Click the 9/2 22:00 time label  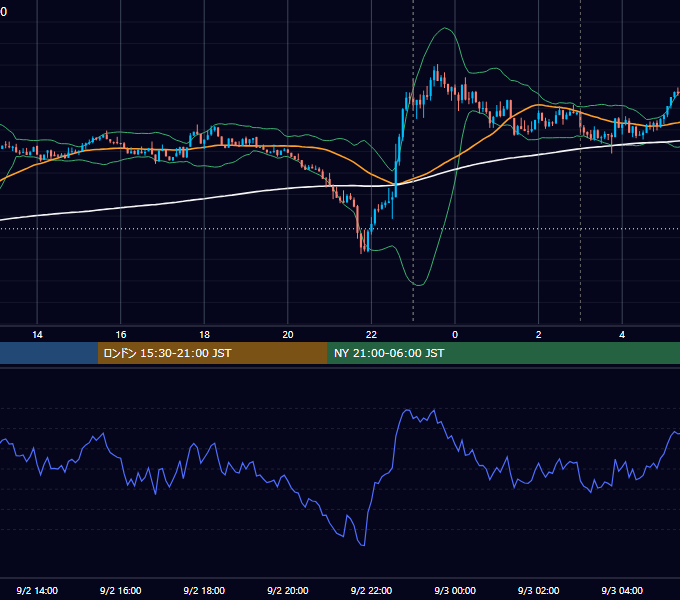pos(371,590)
